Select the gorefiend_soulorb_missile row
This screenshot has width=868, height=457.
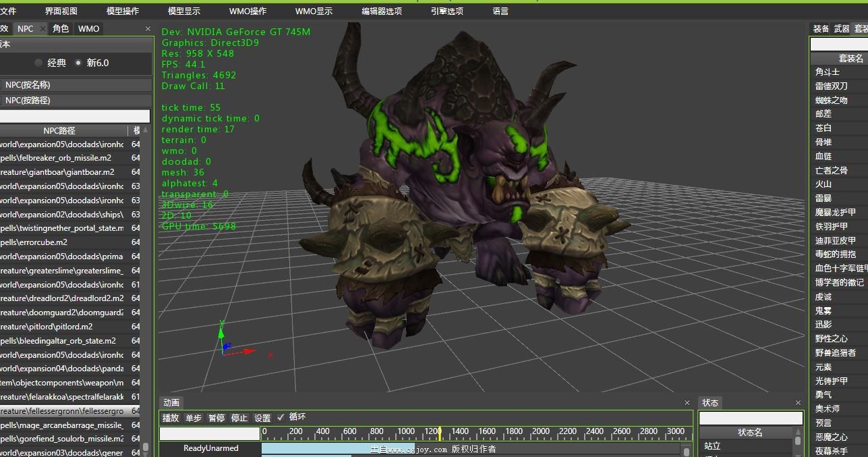tap(70, 439)
